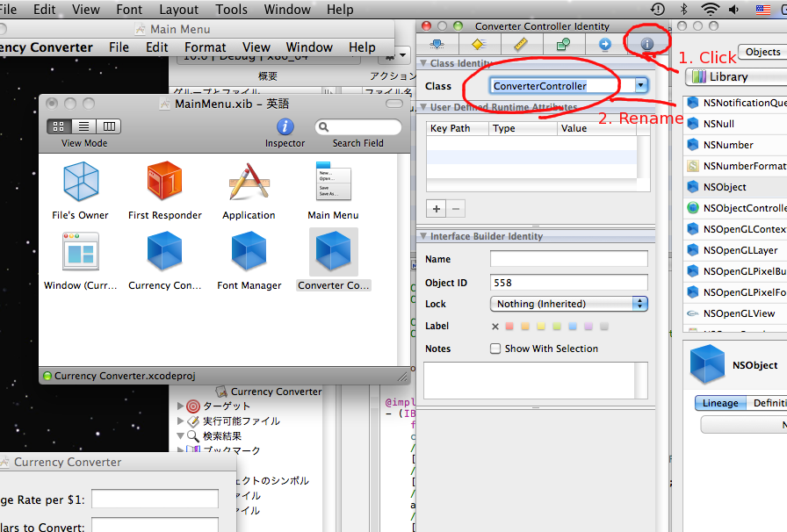Collapse User Defined Runtime Attributes section
This screenshot has height=532, width=787.
tap(423, 107)
